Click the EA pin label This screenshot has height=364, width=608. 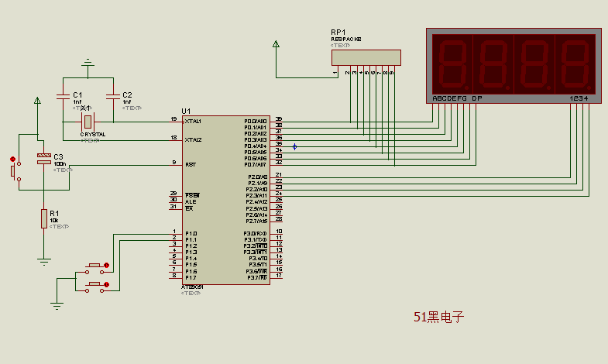(189, 208)
